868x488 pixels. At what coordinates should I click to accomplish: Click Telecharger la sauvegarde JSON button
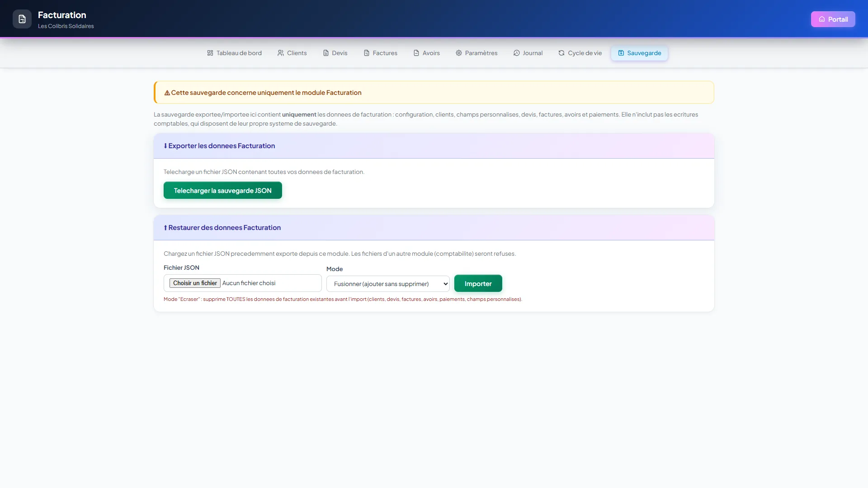pyautogui.click(x=223, y=190)
